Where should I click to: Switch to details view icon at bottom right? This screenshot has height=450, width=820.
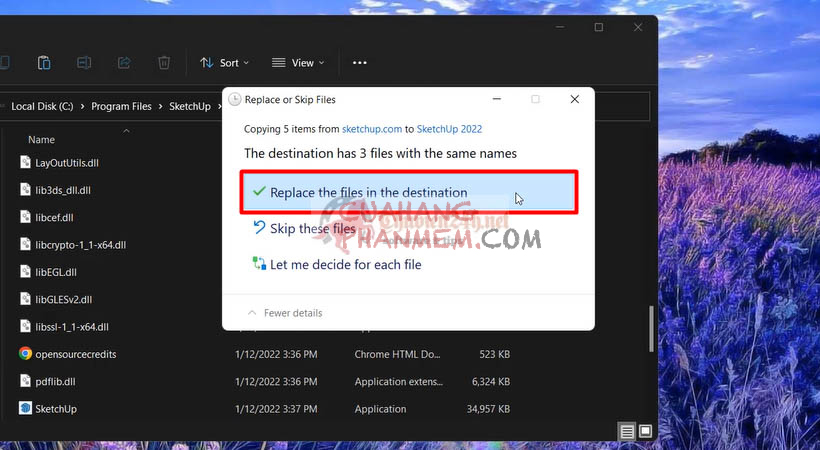click(627, 431)
